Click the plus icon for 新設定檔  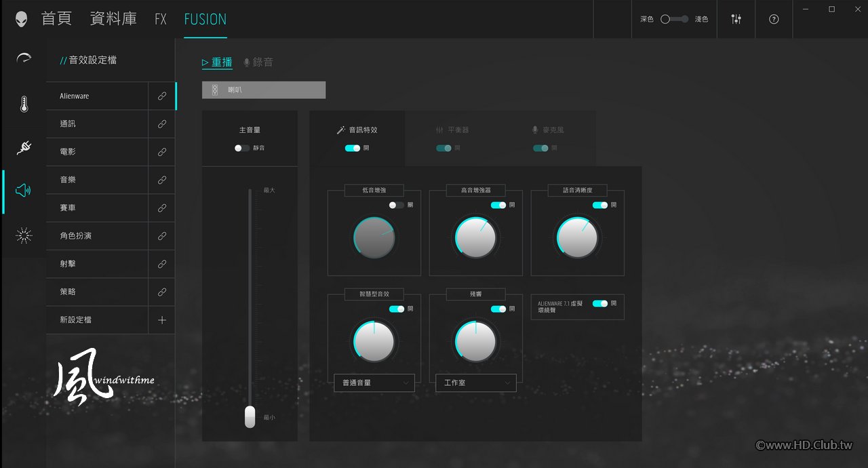click(x=162, y=320)
